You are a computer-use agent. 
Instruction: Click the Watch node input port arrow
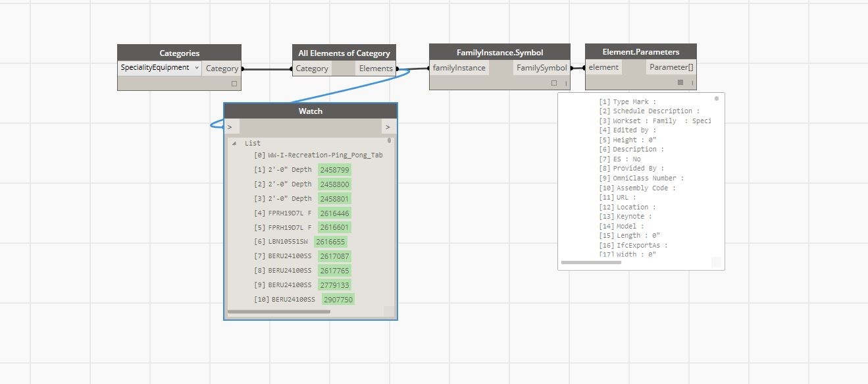(x=229, y=126)
